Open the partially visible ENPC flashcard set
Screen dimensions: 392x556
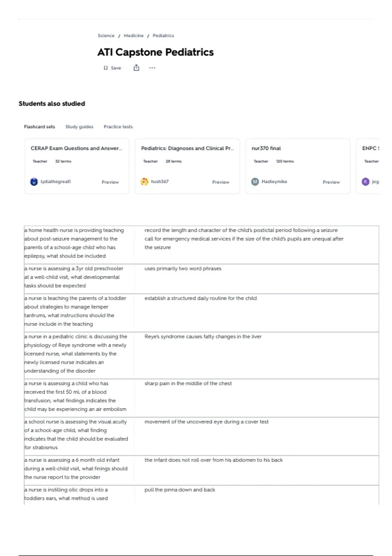pos(368,166)
